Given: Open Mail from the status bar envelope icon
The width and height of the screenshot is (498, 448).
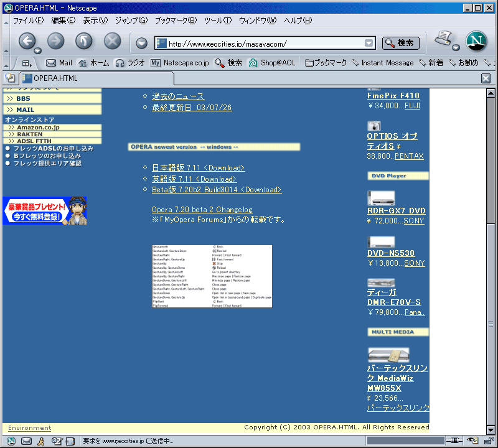Looking at the screenshot, I should (x=26, y=441).
